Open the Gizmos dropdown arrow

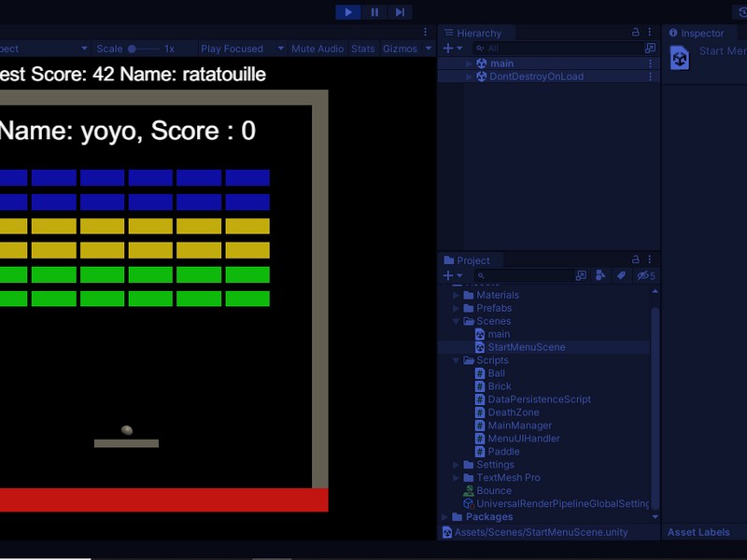tap(429, 49)
